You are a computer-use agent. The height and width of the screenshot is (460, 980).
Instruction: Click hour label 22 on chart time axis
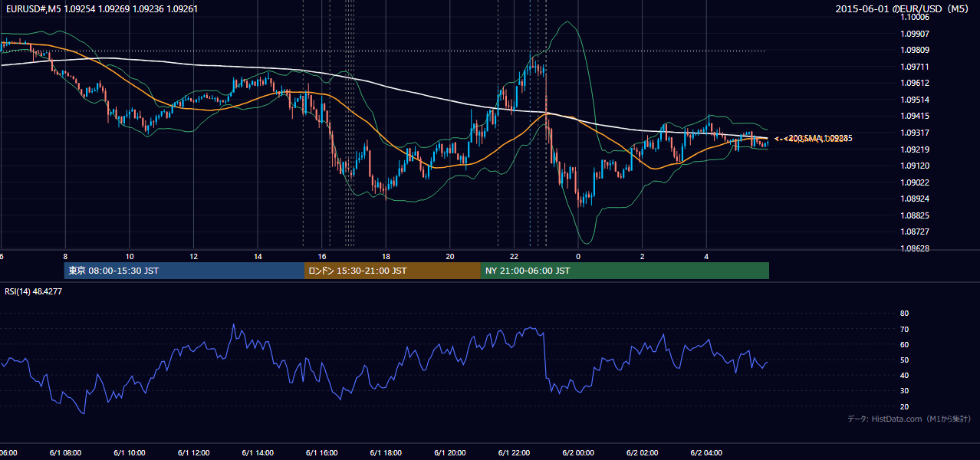tap(515, 256)
